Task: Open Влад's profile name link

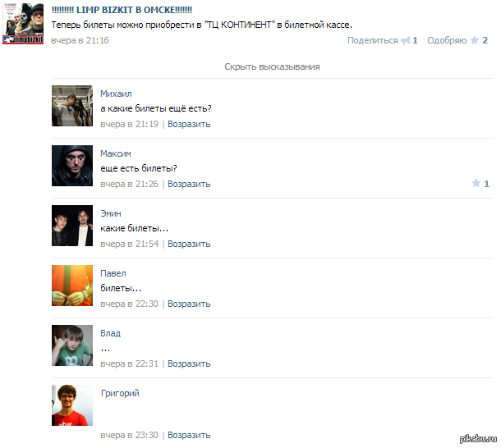Action: (110, 333)
